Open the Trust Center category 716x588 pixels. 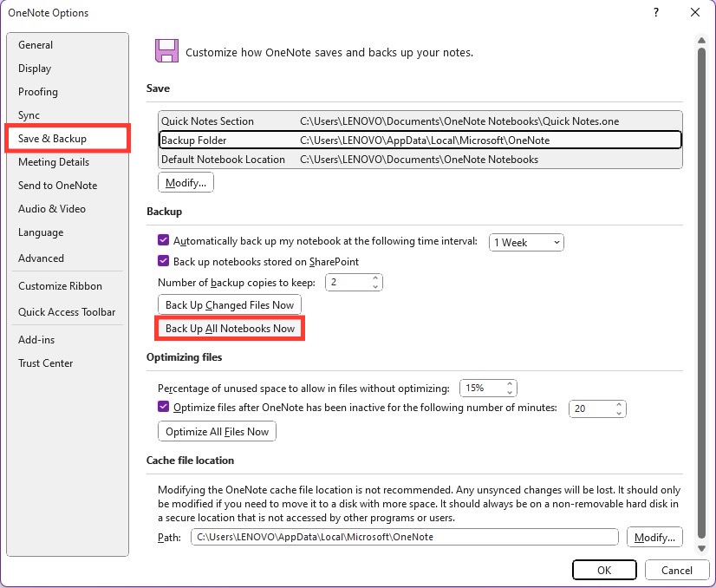[x=68, y=363]
